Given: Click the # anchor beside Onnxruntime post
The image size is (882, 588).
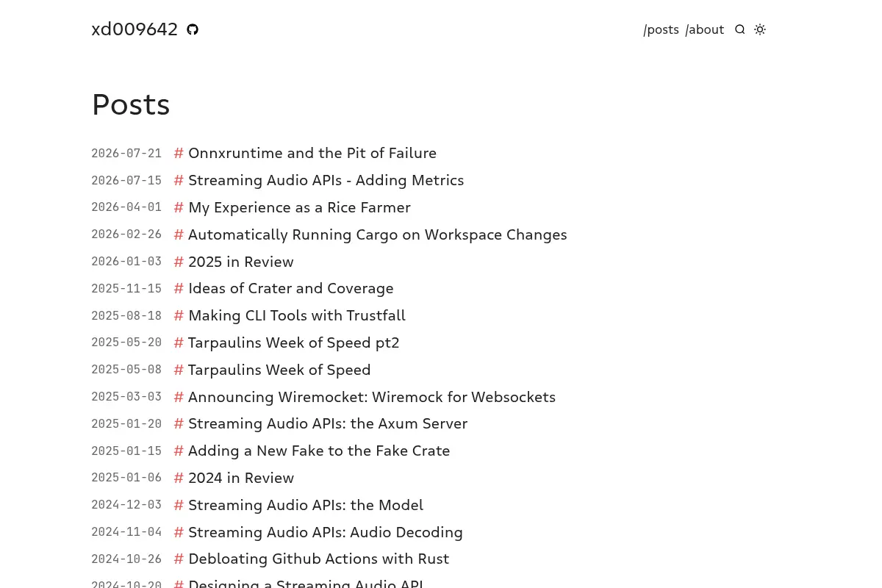Looking at the screenshot, I should 179,153.
